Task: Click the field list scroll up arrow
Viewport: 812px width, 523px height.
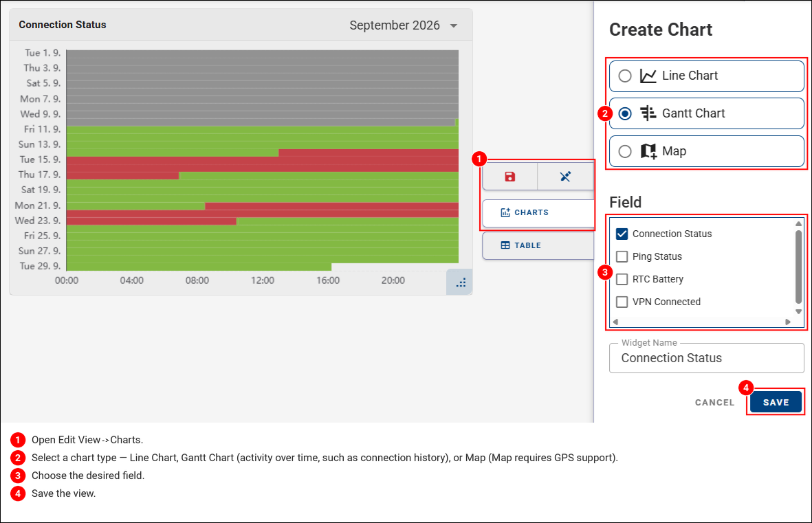Action: (x=798, y=223)
